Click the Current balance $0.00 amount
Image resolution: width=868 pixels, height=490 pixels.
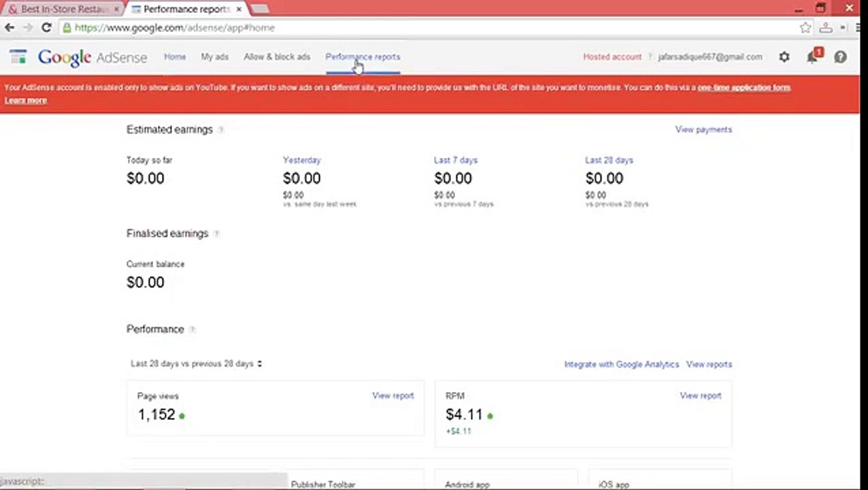pos(146,282)
